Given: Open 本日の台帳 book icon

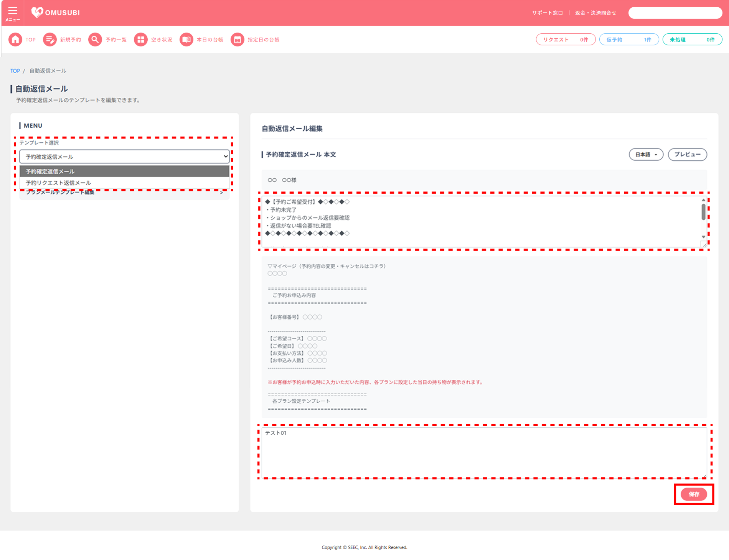Looking at the screenshot, I should (x=186, y=40).
